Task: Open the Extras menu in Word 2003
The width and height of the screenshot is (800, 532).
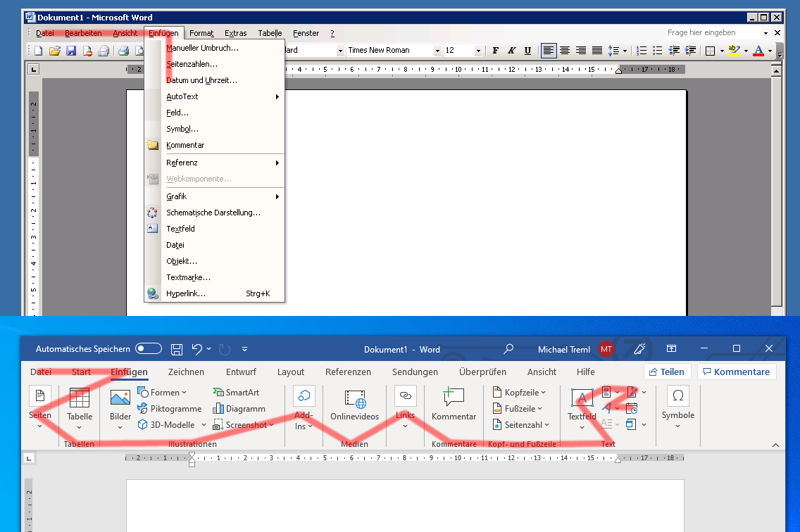Action: (x=236, y=33)
